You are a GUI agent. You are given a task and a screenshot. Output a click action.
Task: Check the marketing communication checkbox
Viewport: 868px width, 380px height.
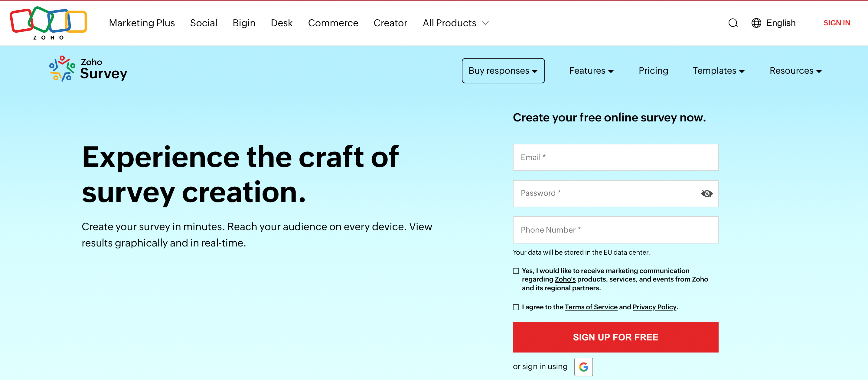coord(516,271)
